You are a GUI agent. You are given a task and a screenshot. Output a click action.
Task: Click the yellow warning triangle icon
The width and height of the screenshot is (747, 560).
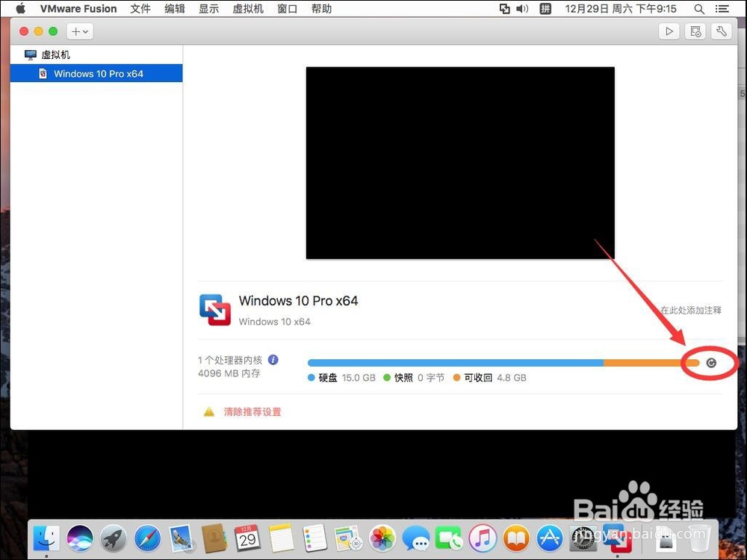(208, 412)
